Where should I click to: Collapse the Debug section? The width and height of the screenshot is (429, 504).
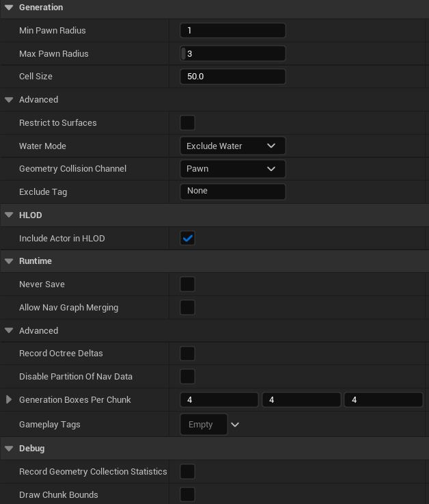9,449
